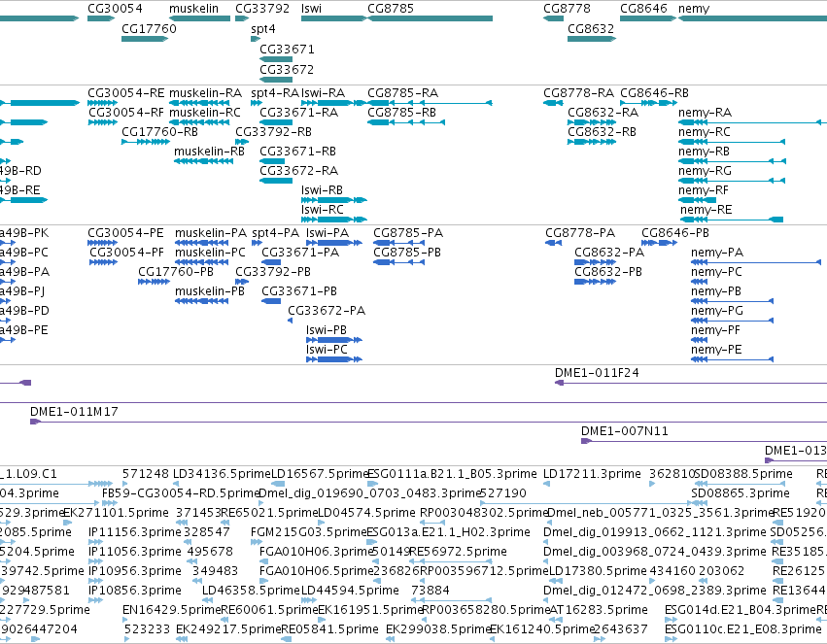Click the CG33672 gene feature

(276, 80)
